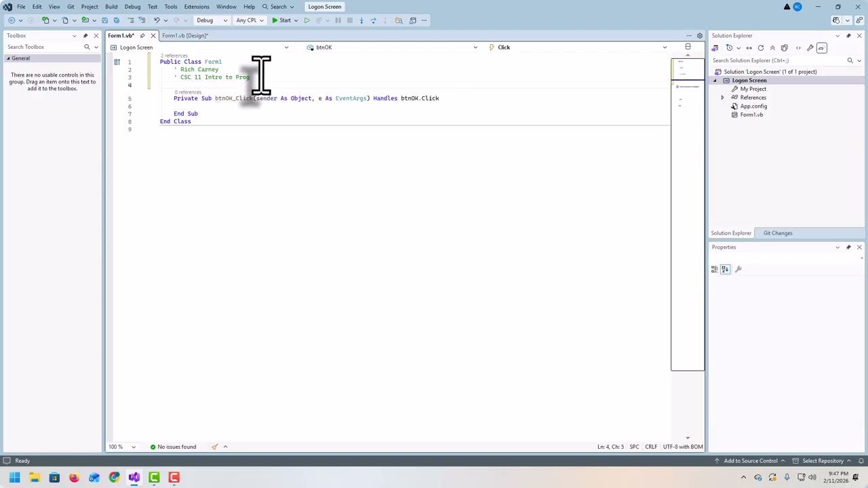Click the Save All toolbar icon
The width and height of the screenshot is (868, 488).
pos(116,20)
